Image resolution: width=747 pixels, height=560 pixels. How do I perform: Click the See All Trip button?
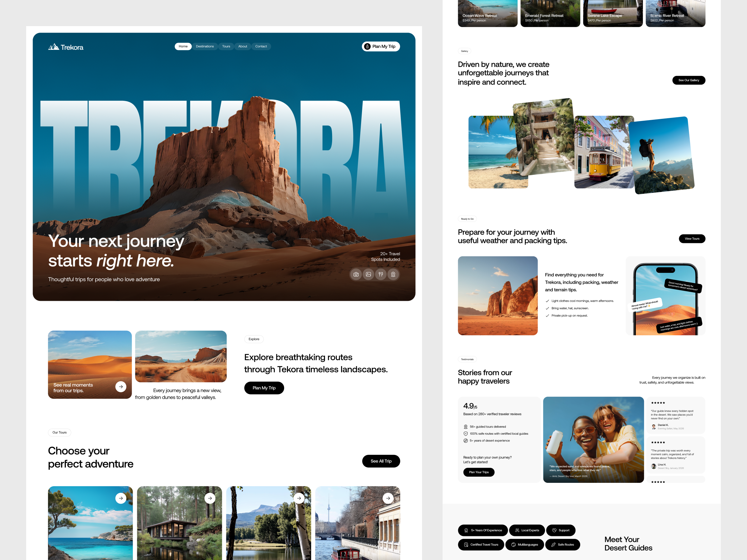pos(381,461)
